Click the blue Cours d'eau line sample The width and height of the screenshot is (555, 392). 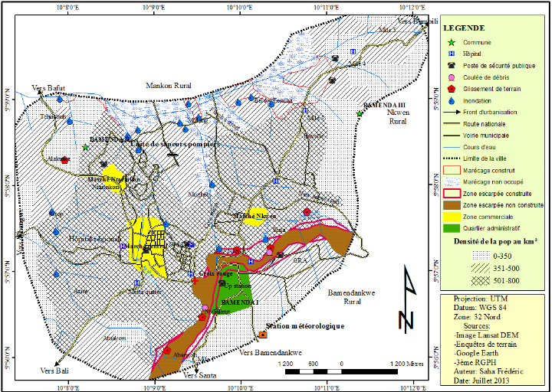pos(452,147)
